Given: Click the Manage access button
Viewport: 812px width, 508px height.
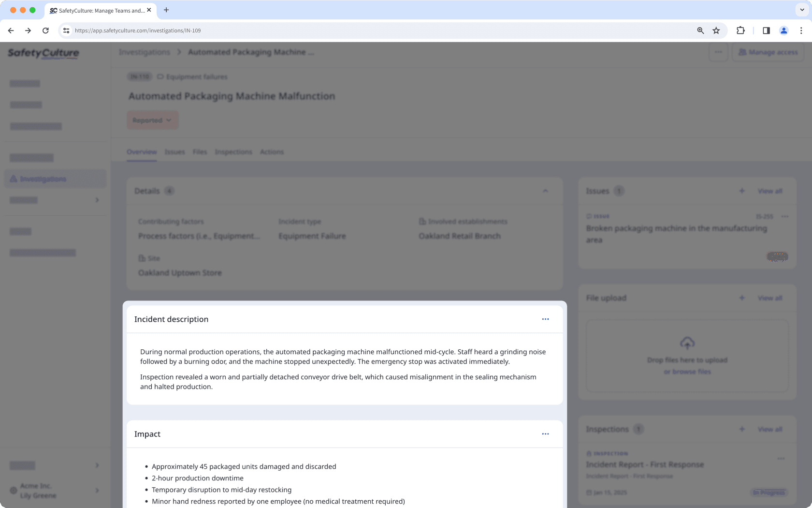Looking at the screenshot, I should click(768, 52).
